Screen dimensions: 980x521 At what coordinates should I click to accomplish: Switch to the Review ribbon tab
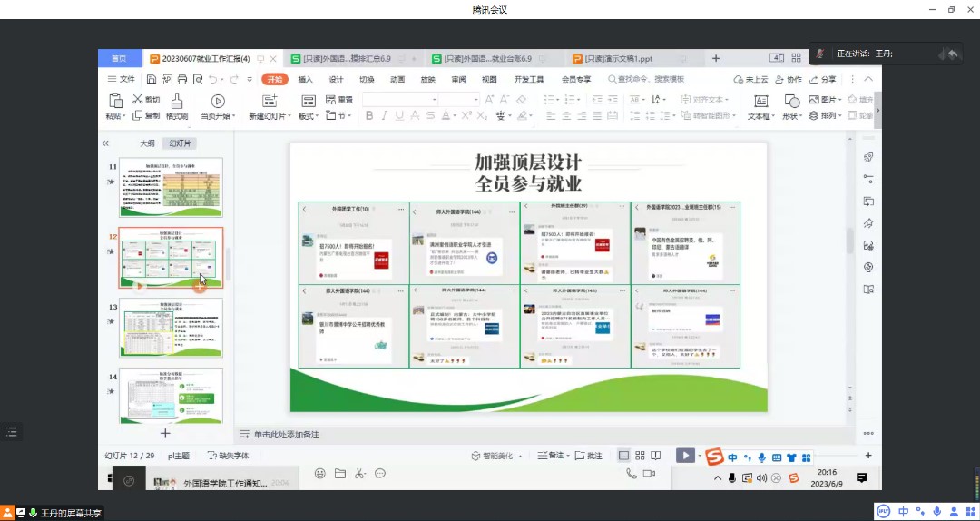(459, 80)
